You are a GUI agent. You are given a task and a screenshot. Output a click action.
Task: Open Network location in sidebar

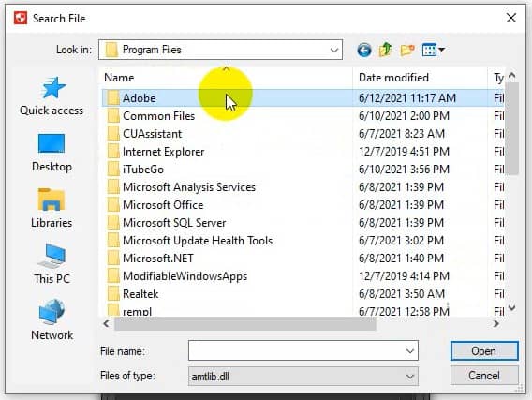point(52,320)
